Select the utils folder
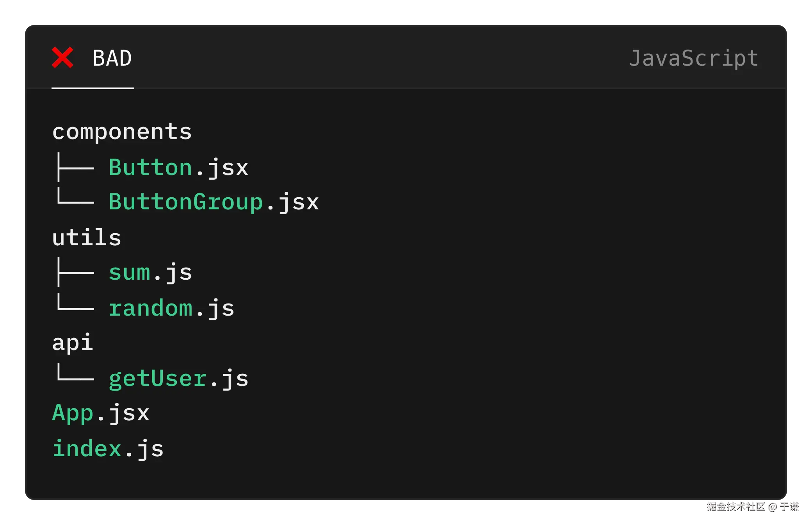This screenshot has height=525, width=812. [87, 237]
